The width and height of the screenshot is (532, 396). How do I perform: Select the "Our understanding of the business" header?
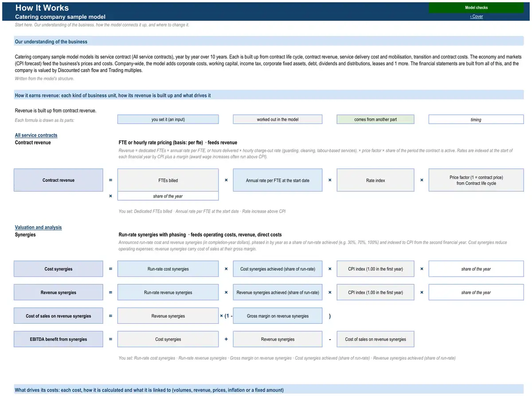point(269,41)
